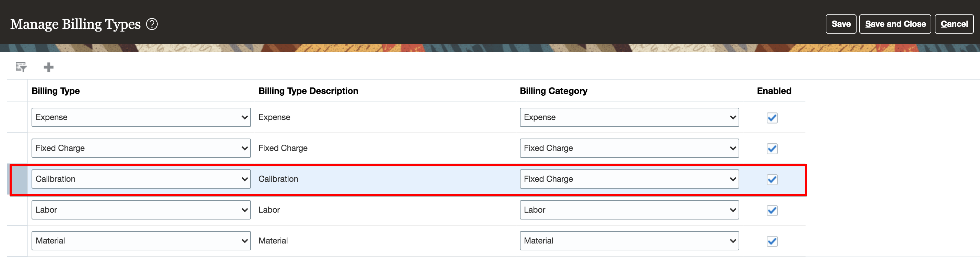Disable the Labor billing type checkbox
Image resolution: width=980 pixels, height=273 pixels.
772,210
